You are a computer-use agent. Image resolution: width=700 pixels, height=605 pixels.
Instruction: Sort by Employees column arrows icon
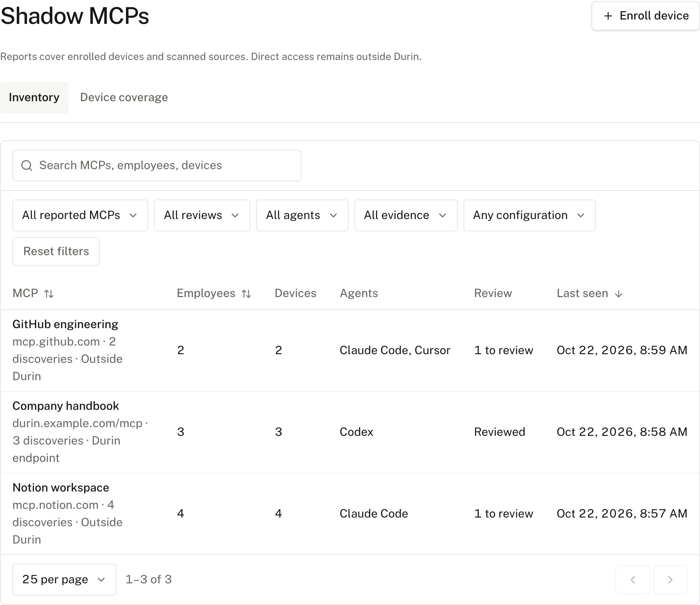click(246, 294)
